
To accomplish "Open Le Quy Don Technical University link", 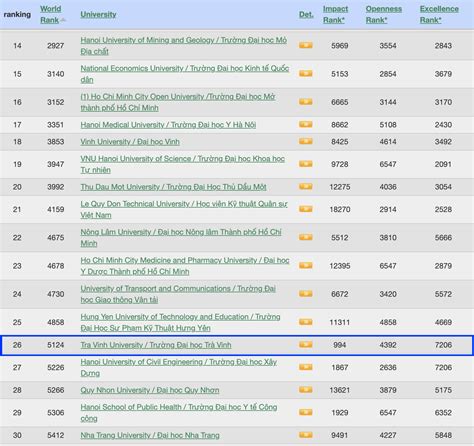I will [x=184, y=209].
